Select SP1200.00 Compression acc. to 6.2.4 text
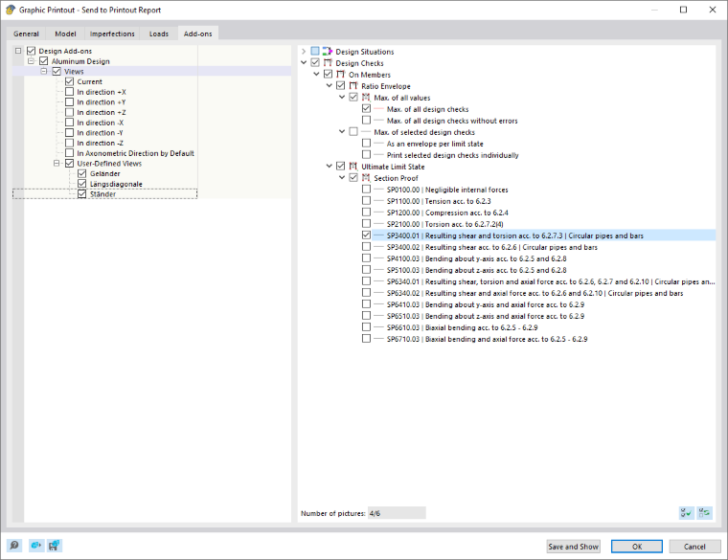 pyautogui.click(x=447, y=213)
